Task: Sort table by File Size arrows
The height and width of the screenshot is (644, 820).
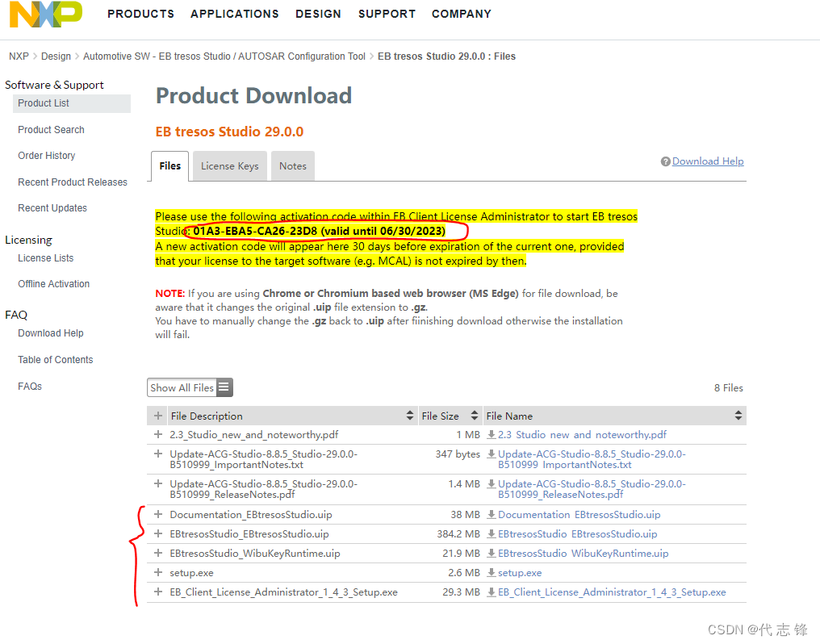Action: [475, 416]
